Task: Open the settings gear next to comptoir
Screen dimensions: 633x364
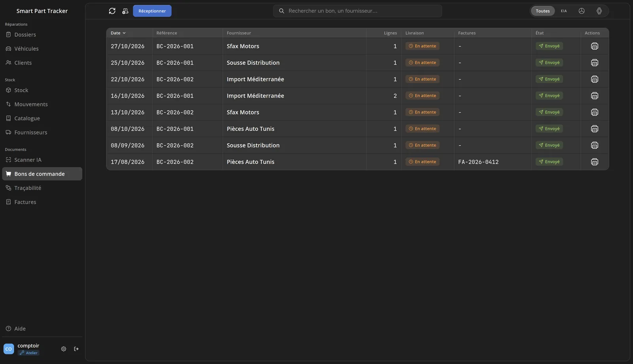Action: pos(64,349)
